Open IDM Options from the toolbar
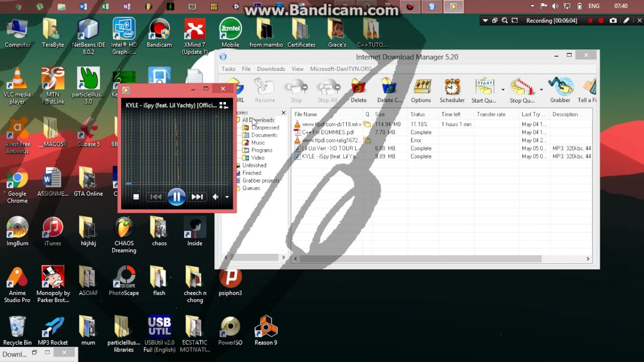Screen dimensions: 644x362 (x=421, y=90)
